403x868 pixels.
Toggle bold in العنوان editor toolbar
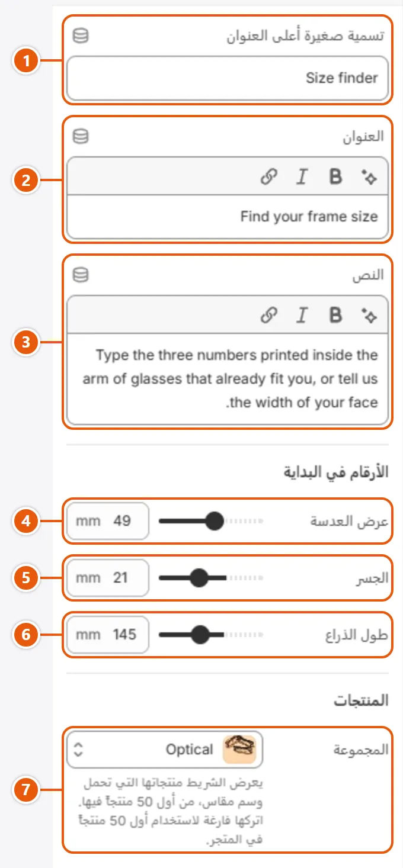click(x=335, y=176)
